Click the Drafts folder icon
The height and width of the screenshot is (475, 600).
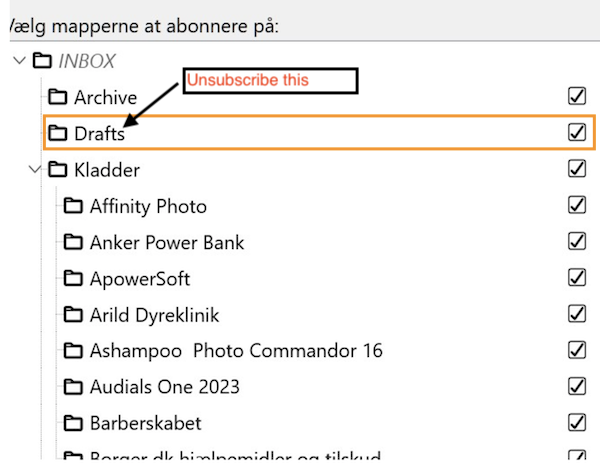pyautogui.click(x=57, y=133)
